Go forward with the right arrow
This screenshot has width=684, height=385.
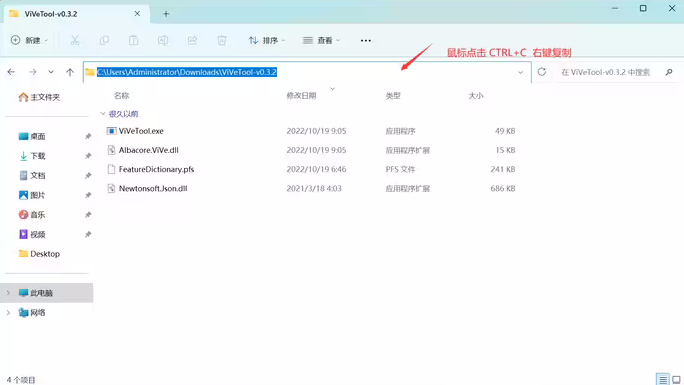coord(33,72)
